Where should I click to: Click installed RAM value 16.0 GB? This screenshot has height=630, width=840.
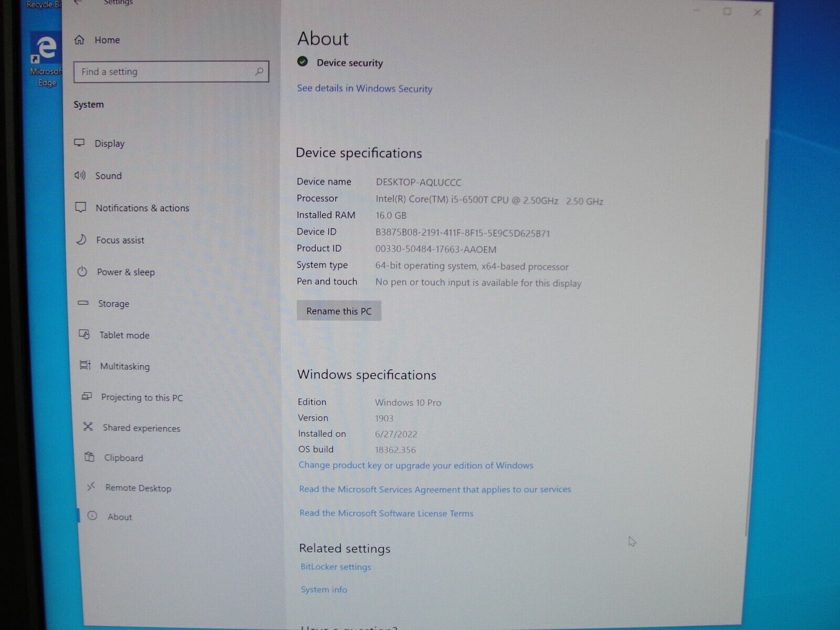point(391,215)
